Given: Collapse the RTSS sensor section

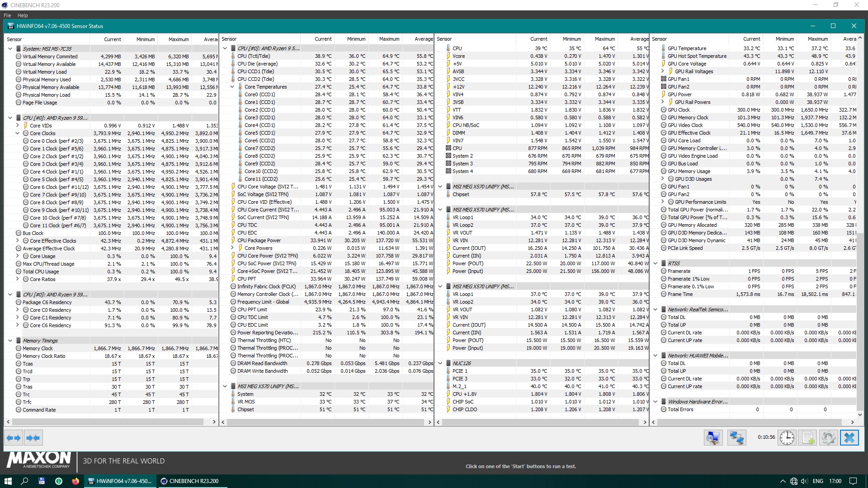Looking at the screenshot, I should [x=656, y=263].
